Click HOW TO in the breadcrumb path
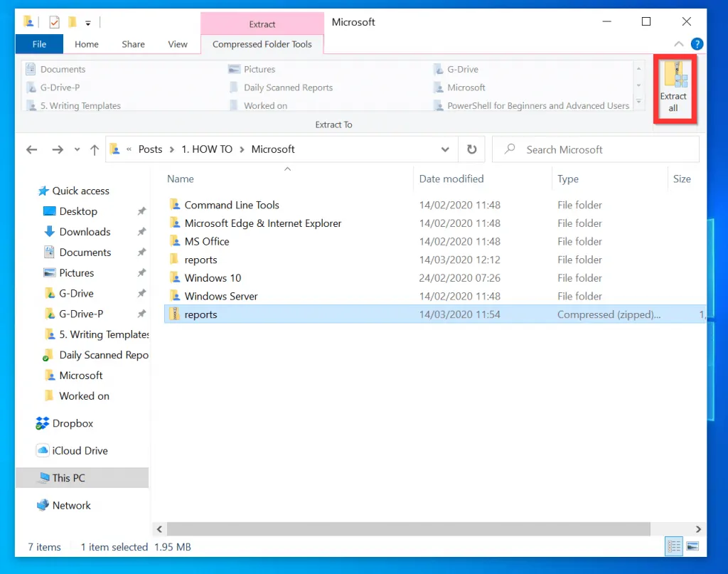 tap(207, 149)
